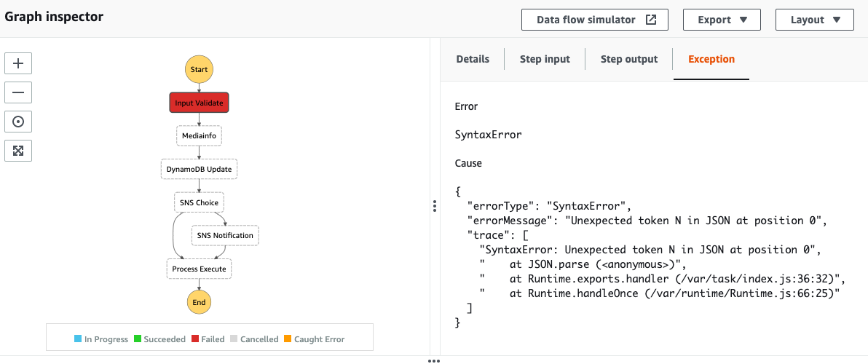This screenshot has height=364, width=868.
Task: Click the bottom horizontal resize handle
Action: 434,360
